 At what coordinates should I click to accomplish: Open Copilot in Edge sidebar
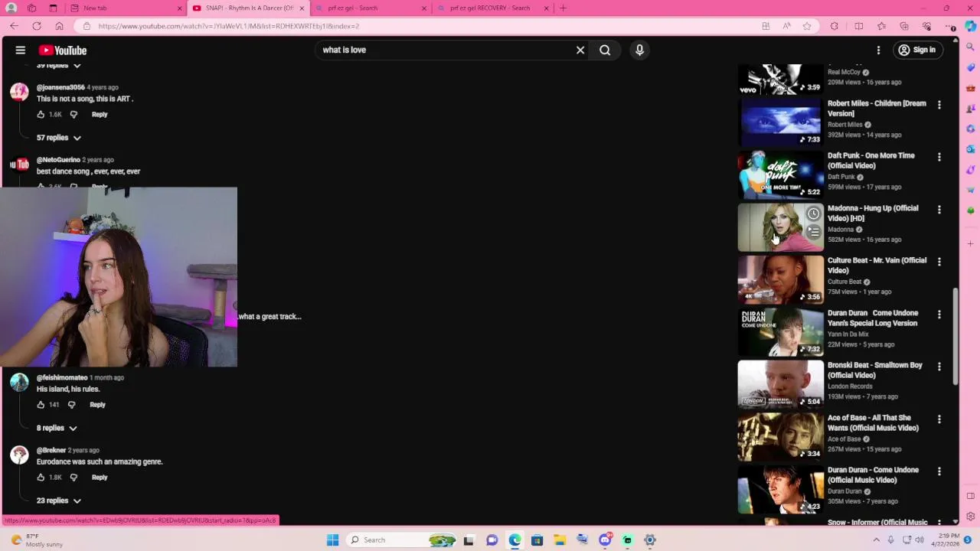tap(970, 26)
